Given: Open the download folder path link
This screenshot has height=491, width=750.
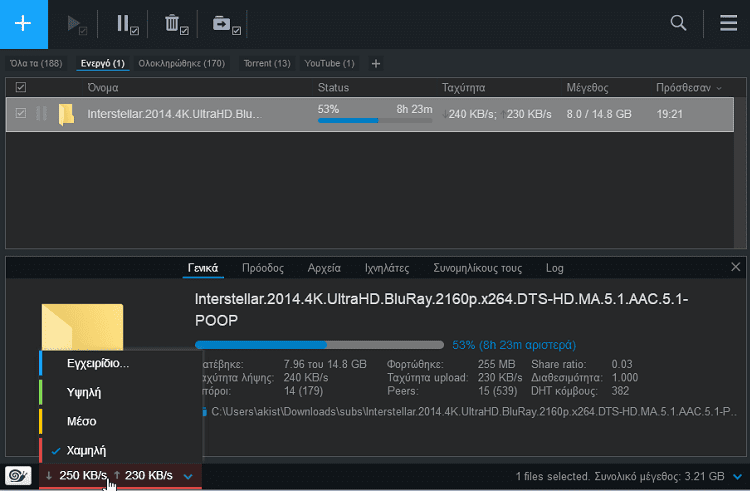Looking at the screenshot, I should tap(474, 412).
